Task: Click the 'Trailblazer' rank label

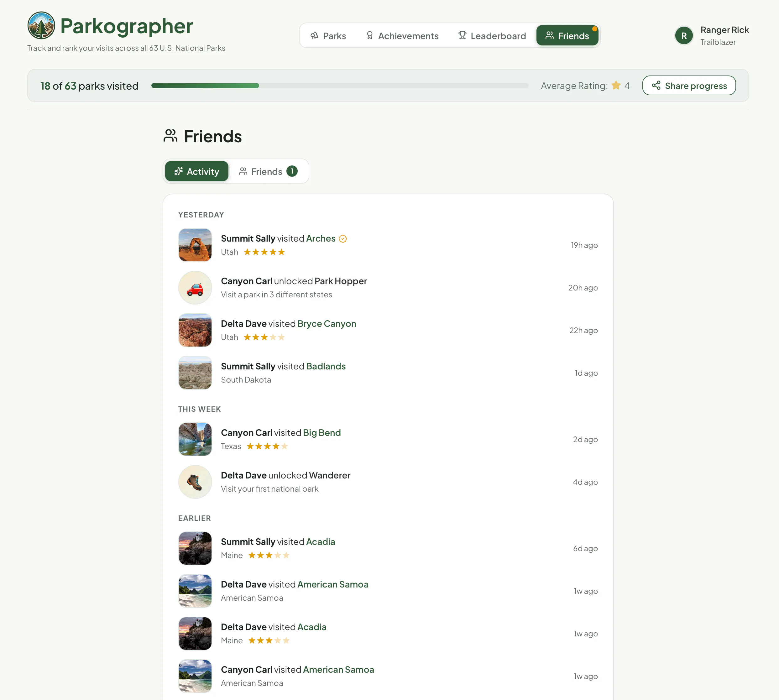Action: click(718, 42)
